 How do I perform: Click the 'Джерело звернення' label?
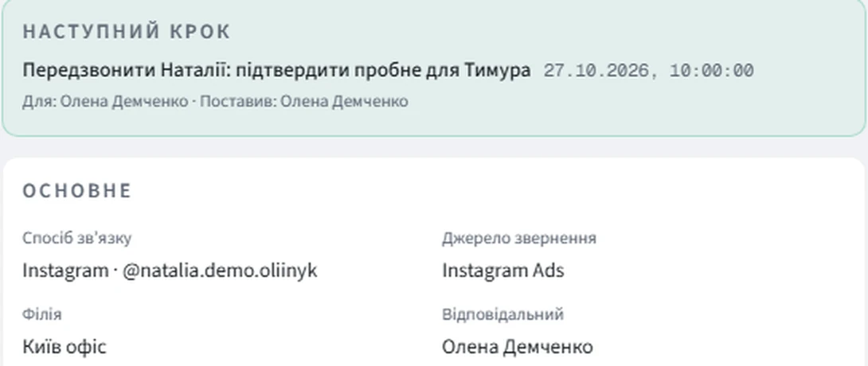click(x=518, y=238)
